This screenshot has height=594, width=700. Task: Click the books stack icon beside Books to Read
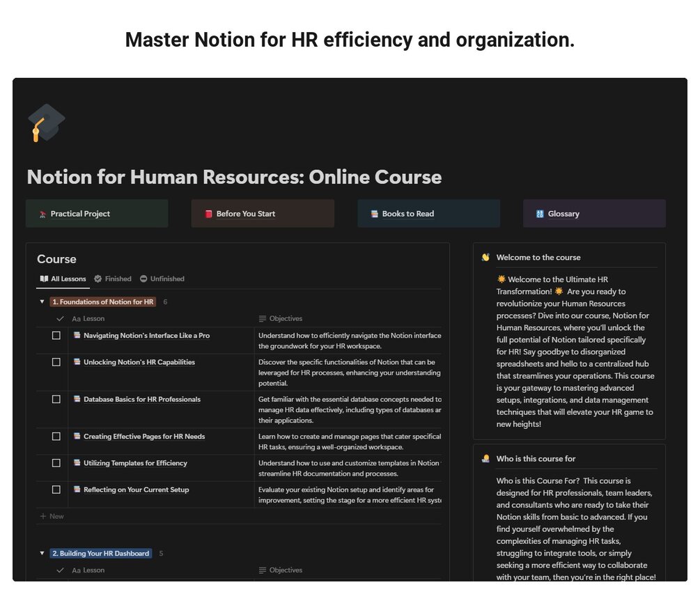[375, 214]
